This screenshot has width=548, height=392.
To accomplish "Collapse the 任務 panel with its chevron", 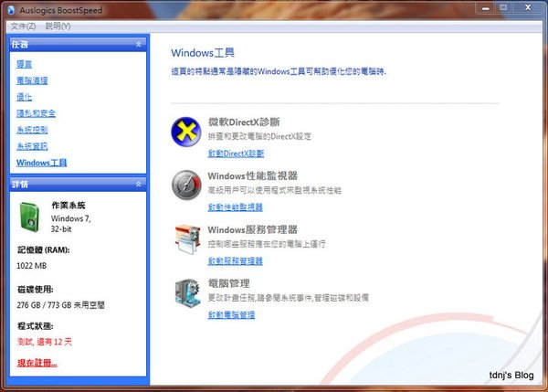I will [139, 45].
